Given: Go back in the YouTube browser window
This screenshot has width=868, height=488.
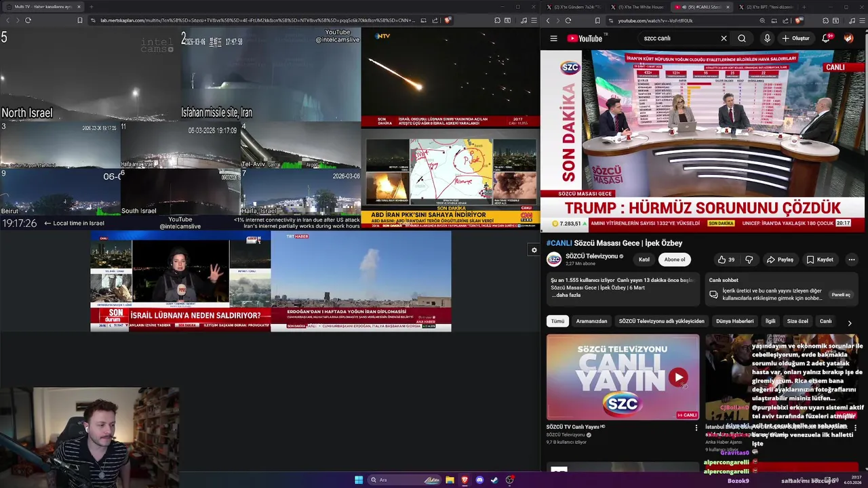Looking at the screenshot, I should coord(548,20).
